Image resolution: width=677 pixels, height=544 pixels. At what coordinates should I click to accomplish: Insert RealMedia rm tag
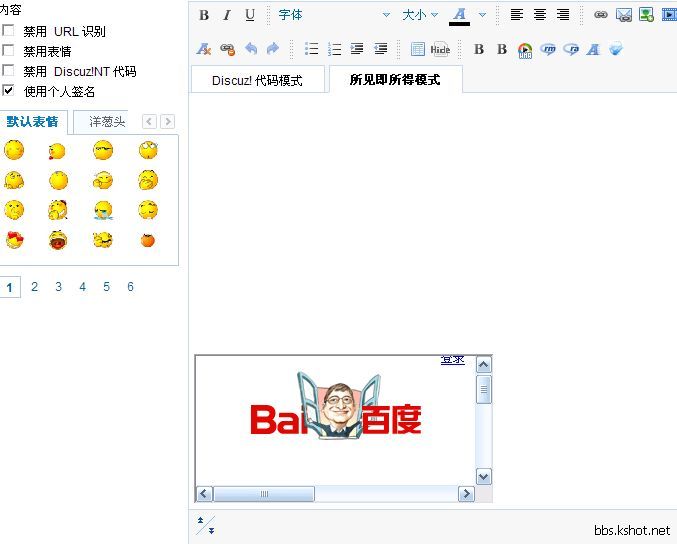pyautogui.click(x=548, y=49)
